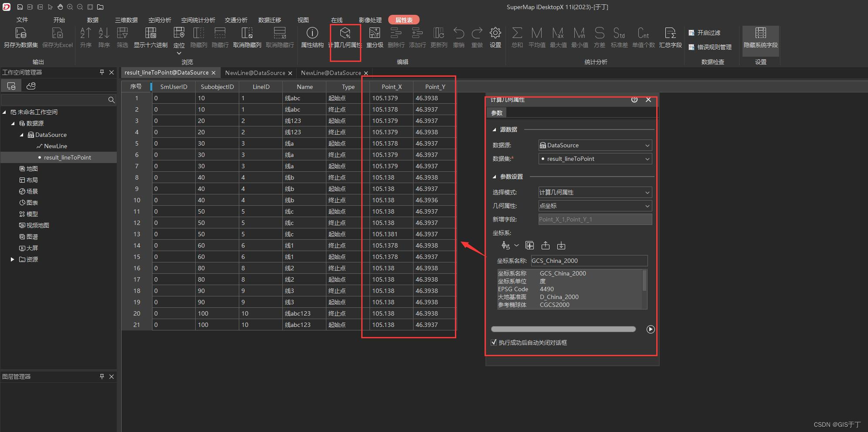
Task: Click row number 13 in table
Action: [137, 234]
